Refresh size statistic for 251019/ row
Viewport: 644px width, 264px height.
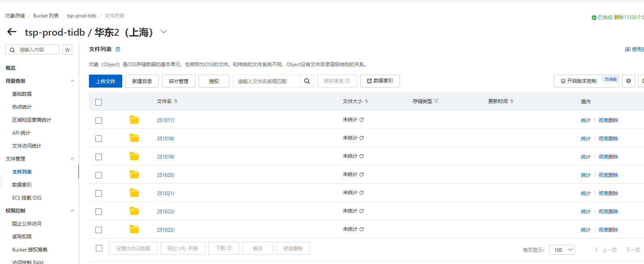(361, 156)
